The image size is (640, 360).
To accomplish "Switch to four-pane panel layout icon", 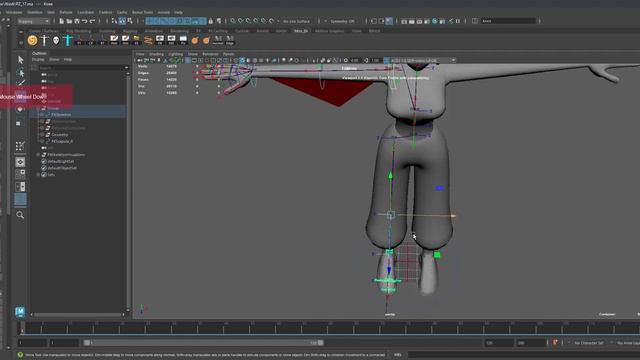I will click(20, 174).
